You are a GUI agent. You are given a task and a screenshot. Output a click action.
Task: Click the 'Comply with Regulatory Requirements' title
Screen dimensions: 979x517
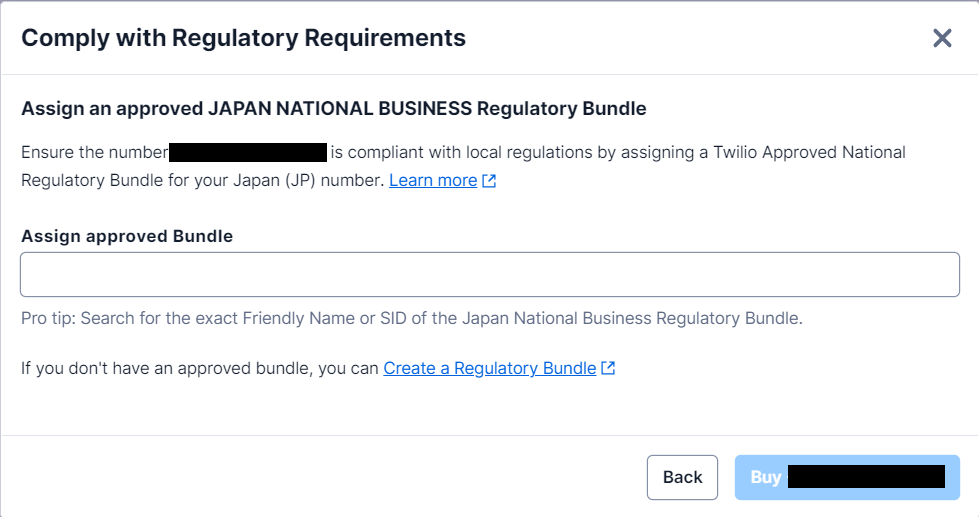tap(244, 38)
